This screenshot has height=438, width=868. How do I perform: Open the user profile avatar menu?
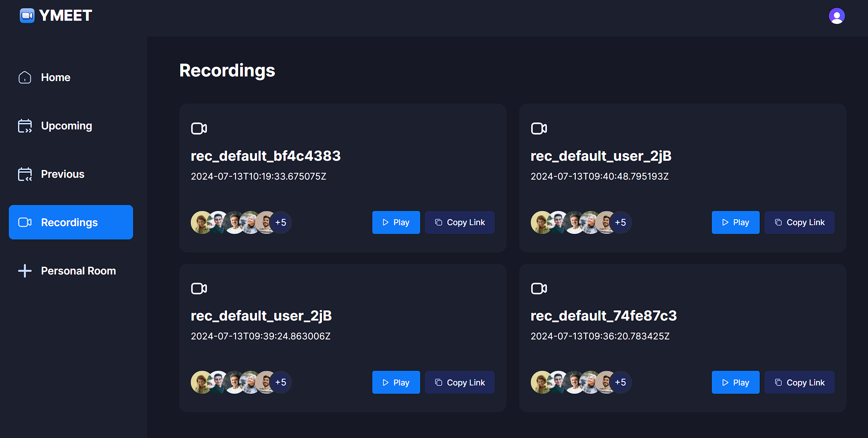point(837,16)
